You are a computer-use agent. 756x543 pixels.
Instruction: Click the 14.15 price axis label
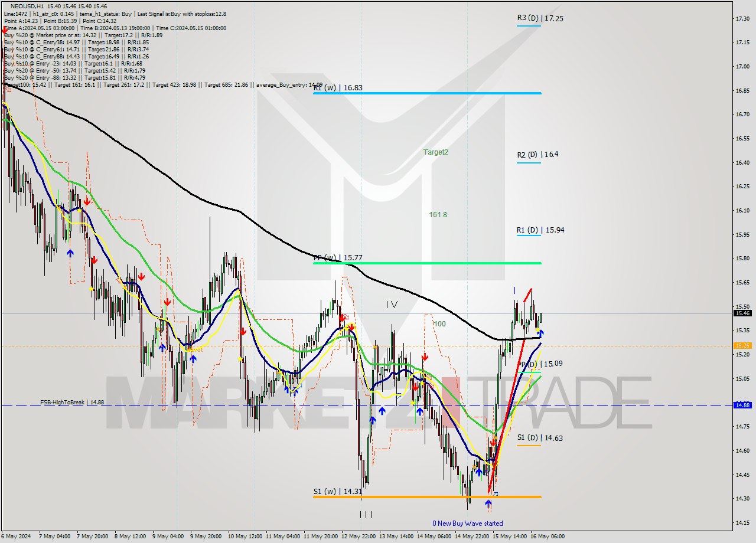click(x=743, y=522)
